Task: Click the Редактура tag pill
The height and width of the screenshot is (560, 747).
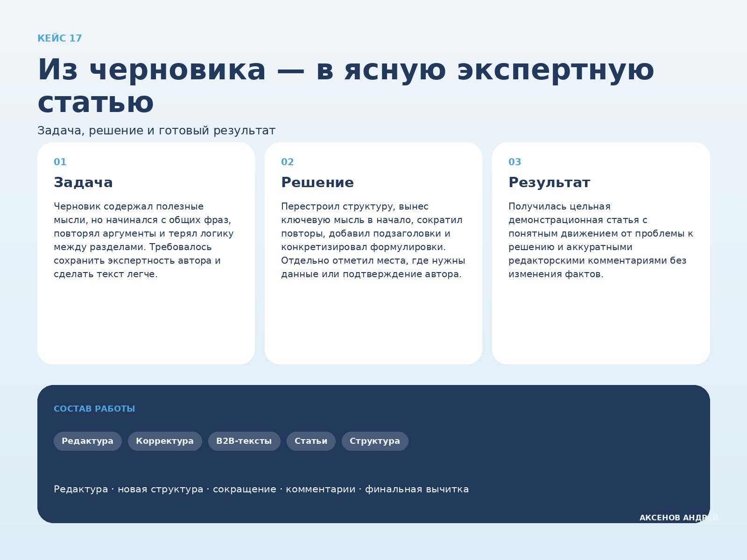Action: click(x=87, y=441)
